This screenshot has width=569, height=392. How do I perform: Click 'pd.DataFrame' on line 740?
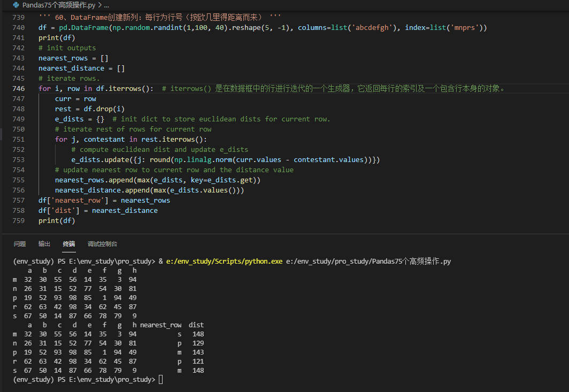point(84,28)
